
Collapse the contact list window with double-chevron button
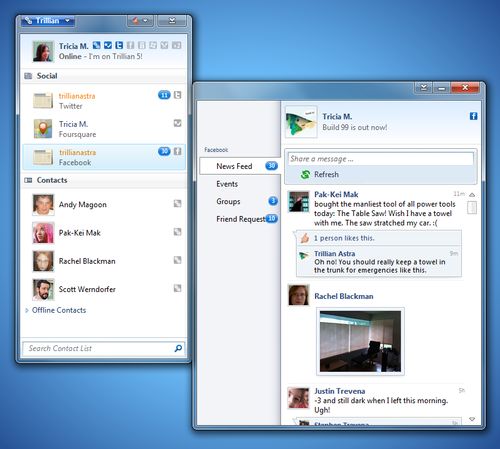172,21
